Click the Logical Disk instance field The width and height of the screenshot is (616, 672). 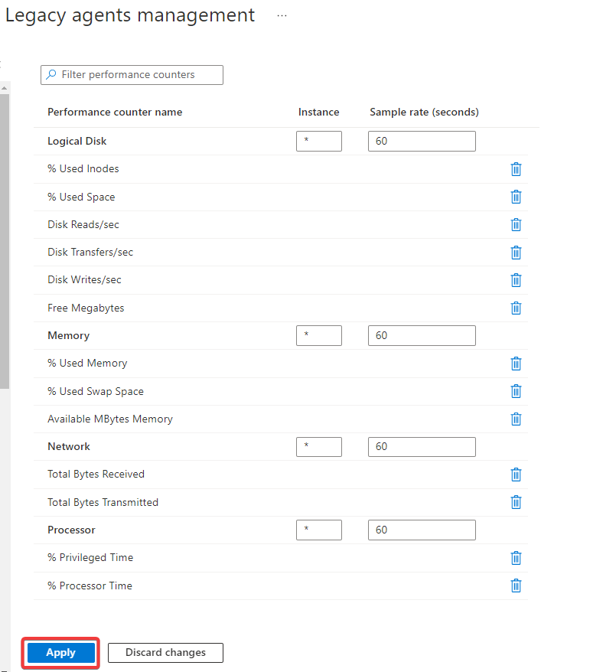coord(318,142)
